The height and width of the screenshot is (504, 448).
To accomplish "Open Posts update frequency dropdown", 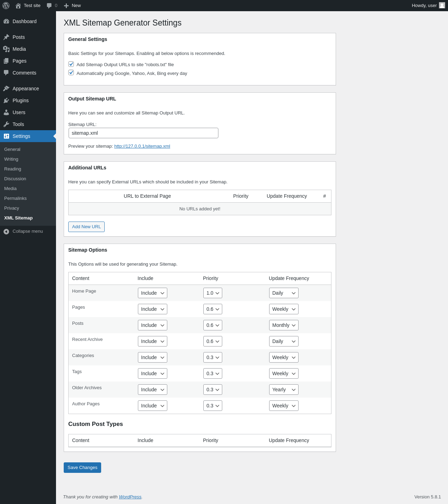I will (283, 325).
